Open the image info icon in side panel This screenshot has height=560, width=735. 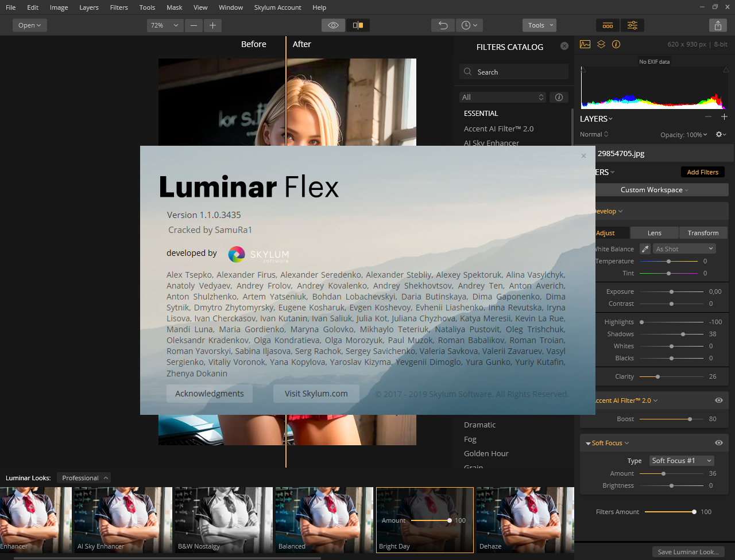pyautogui.click(x=616, y=44)
